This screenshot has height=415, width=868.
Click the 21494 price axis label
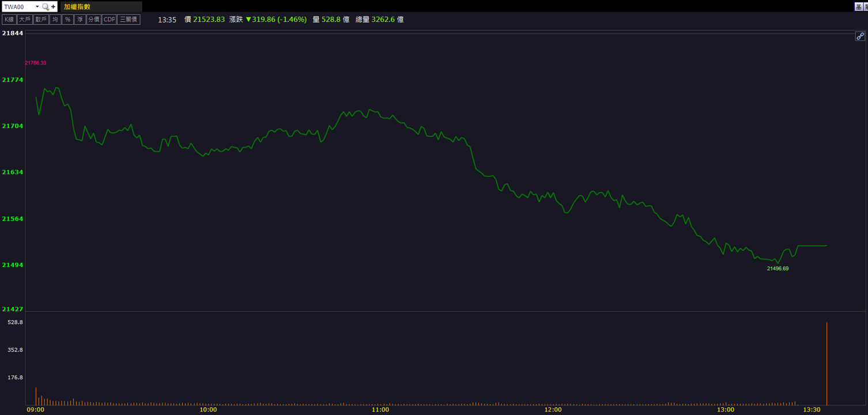[x=13, y=265]
